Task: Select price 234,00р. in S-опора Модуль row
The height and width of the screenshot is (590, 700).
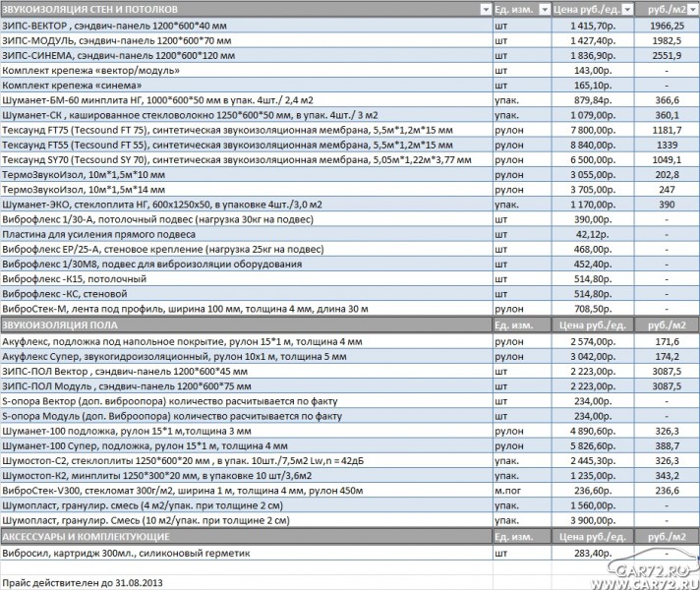Action: (593, 416)
